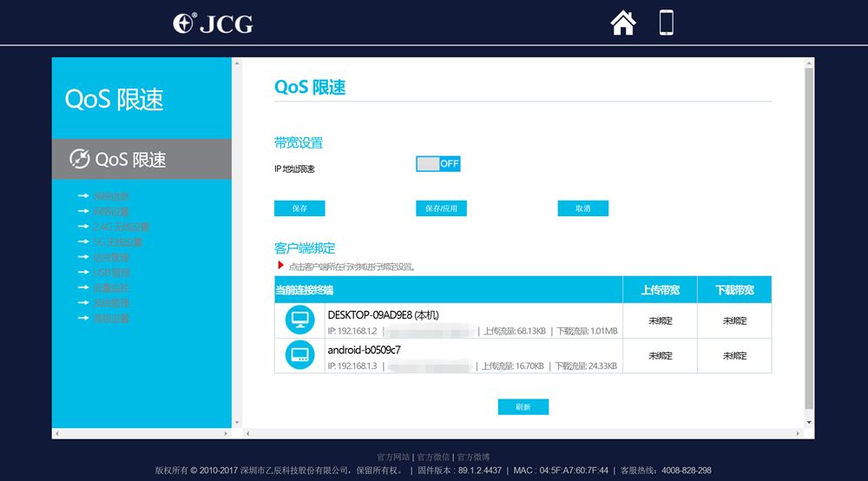Click the 取消 button
Screen dimensions: 868x481
(x=583, y=208)
